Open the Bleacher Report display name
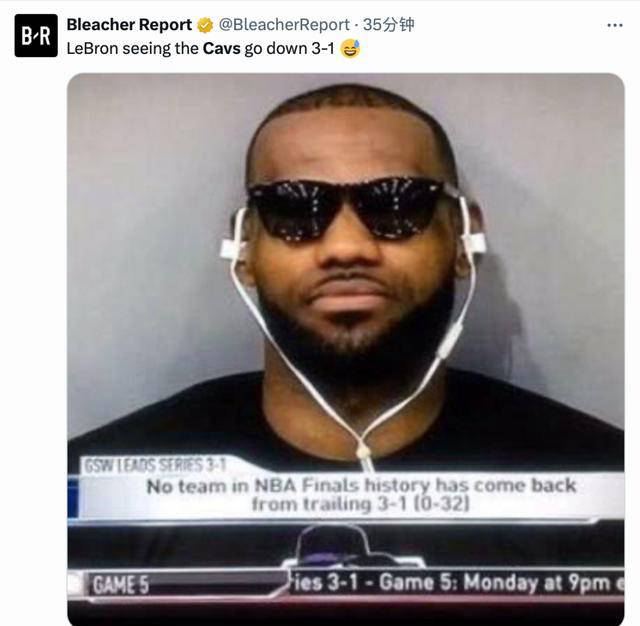640x626 pixels. pyautogui.click(x=129, y=25)
